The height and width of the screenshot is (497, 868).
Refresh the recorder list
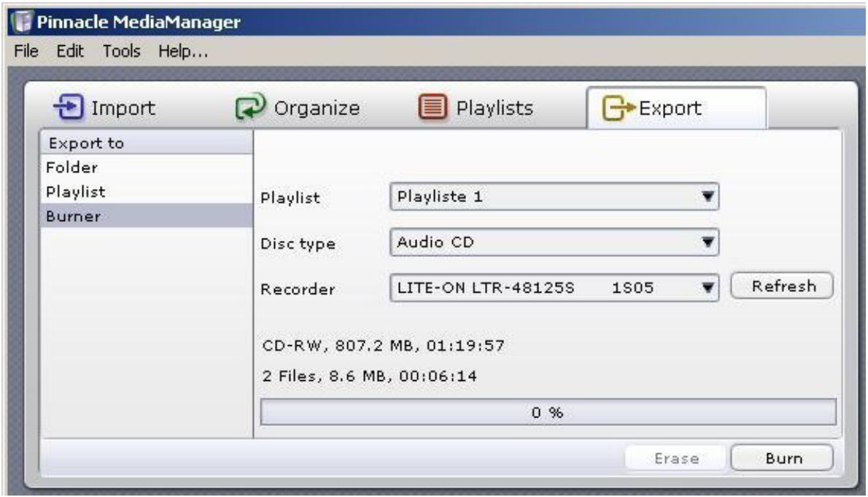click(x=782, y=286)
